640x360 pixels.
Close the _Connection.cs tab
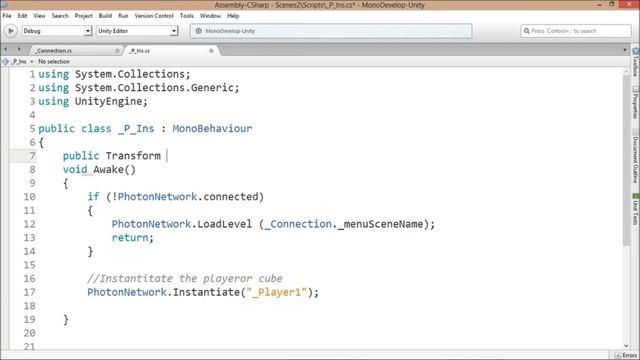pos(117,51)
